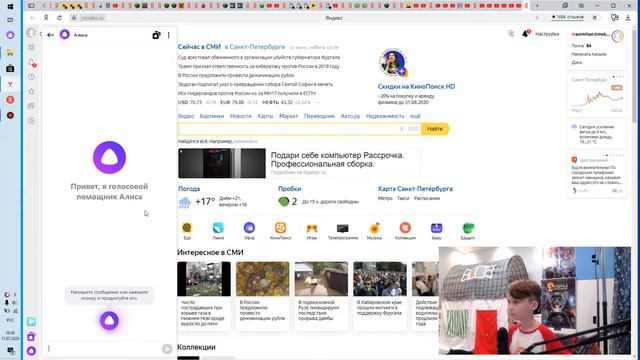Open the Пробки traffic link

pos(289,189)
